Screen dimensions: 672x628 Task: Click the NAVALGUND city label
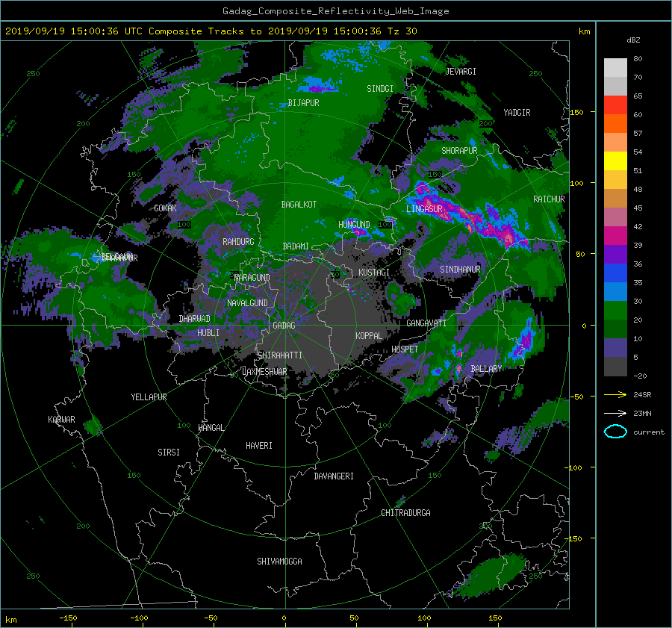click(247, 303)
